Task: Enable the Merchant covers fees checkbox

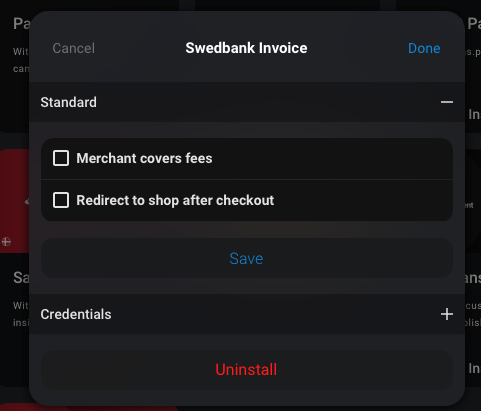Action: [x=61, y=158]
